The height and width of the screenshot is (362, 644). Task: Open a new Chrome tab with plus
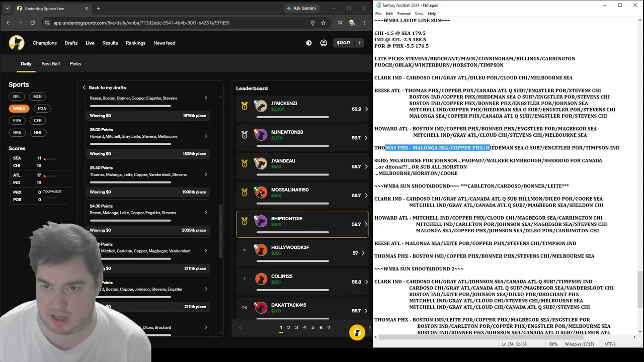(99, 8)
